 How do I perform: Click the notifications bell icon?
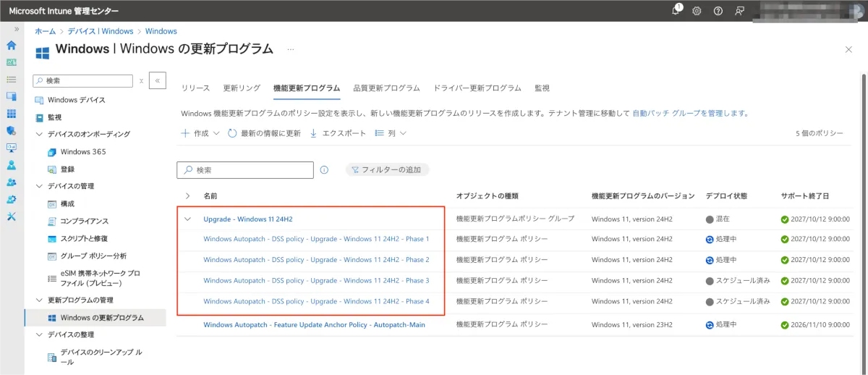coord(676,11)
